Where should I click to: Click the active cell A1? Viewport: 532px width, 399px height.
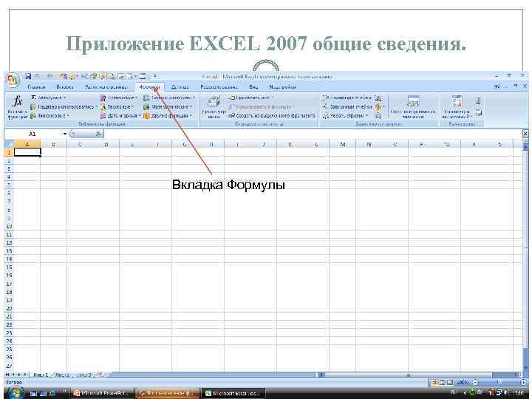27,152
